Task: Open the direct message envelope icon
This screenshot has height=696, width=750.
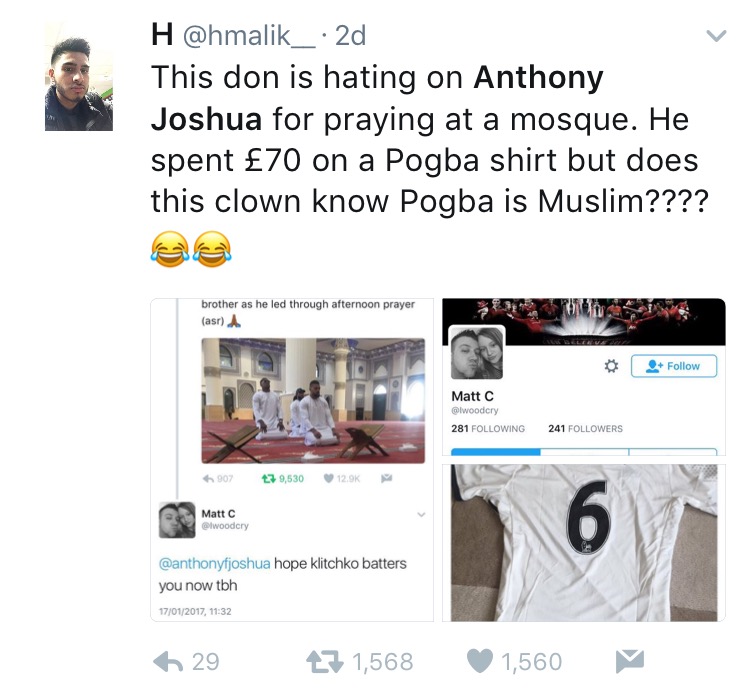Action: click(x=629, y=661)
